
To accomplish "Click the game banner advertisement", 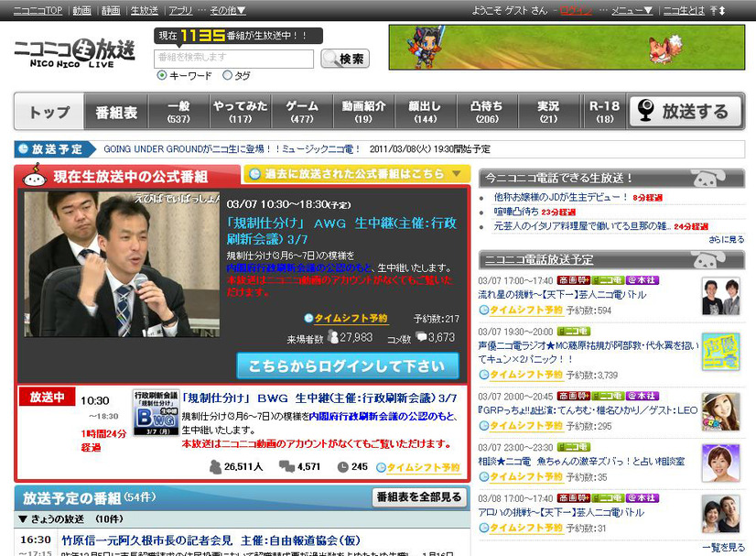I will 567,48.
